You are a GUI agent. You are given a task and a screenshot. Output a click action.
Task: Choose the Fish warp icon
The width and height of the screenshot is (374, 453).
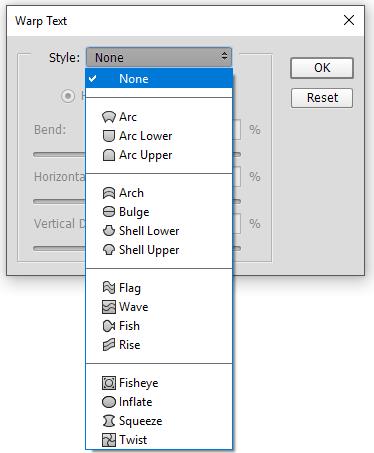pyautogui.click(x=109, y=326)
